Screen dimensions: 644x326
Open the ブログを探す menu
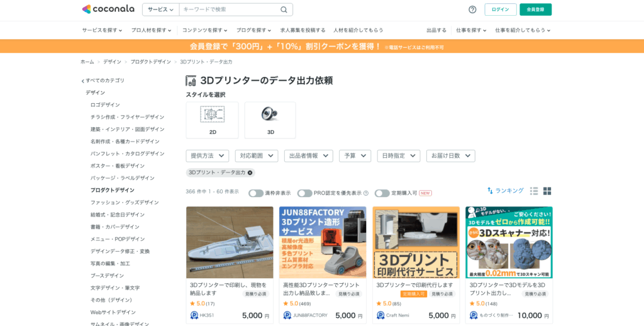pyautogui.click(x=253, y=30)
